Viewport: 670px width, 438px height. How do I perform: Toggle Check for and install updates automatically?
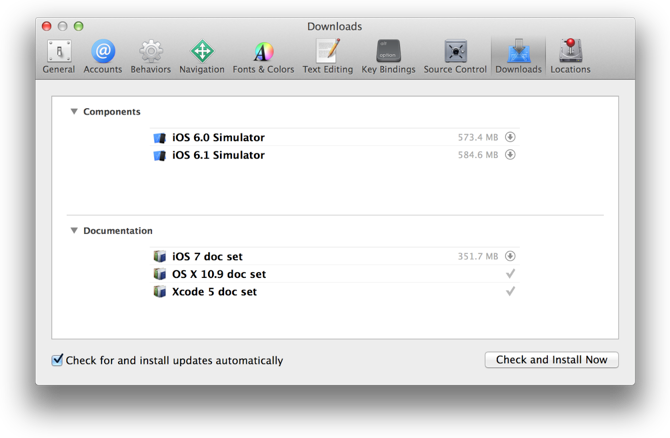tap(57, 360)
